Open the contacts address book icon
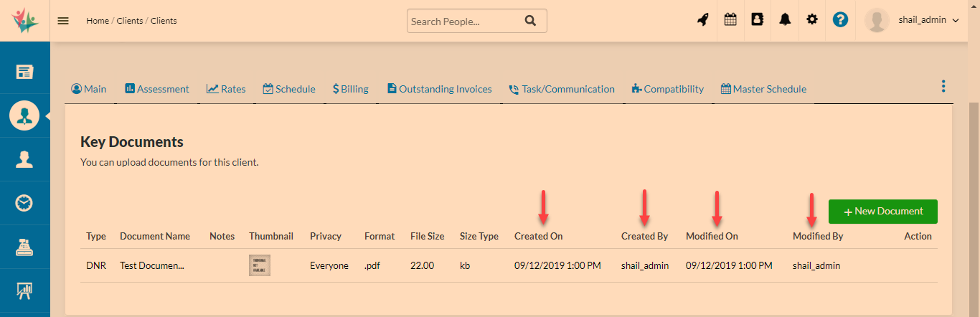 pyautogui.click(x=757, y=20)
